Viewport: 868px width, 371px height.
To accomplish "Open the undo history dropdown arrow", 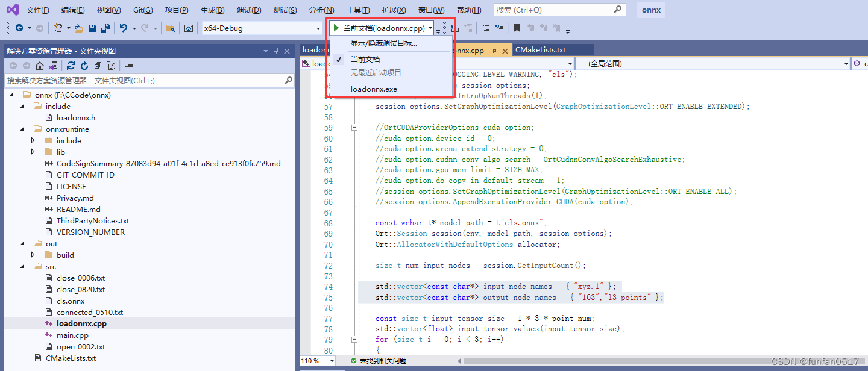I will pyautogui.click(x=134, y=28).
